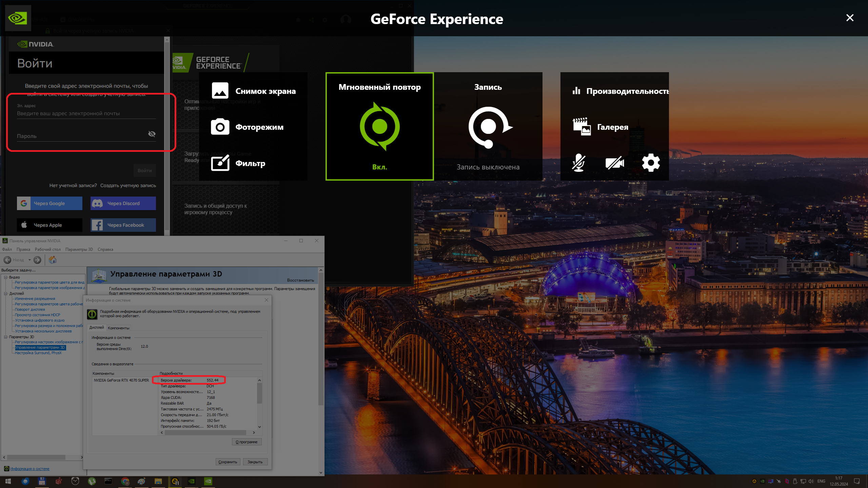Open the Справка menu
Image resolution: width=868 pixels, height=488 pixels.
(105, 249)
